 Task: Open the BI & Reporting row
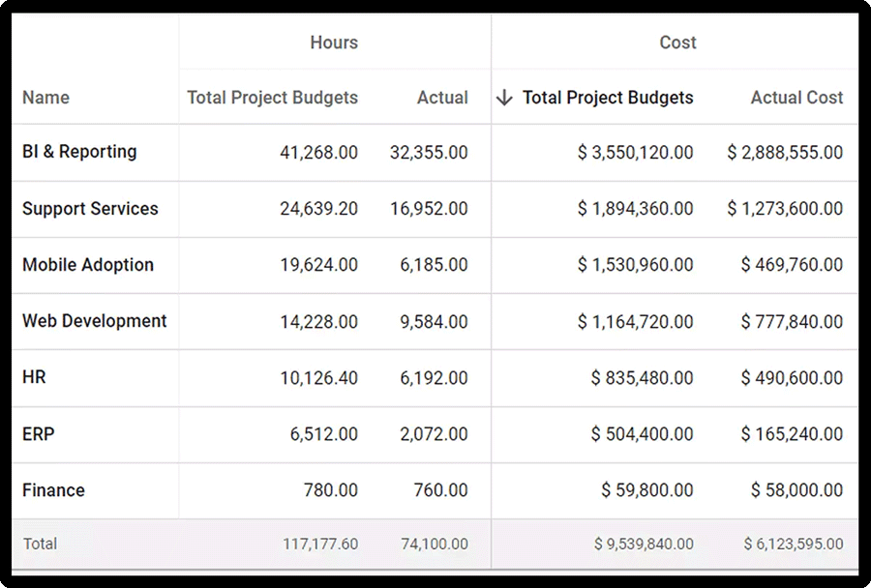pos(79,152)
